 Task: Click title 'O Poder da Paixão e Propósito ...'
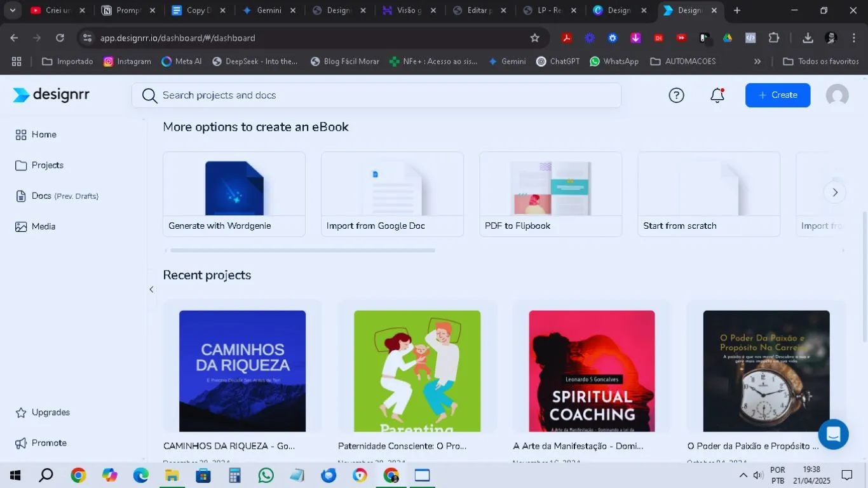pos(753,446)
